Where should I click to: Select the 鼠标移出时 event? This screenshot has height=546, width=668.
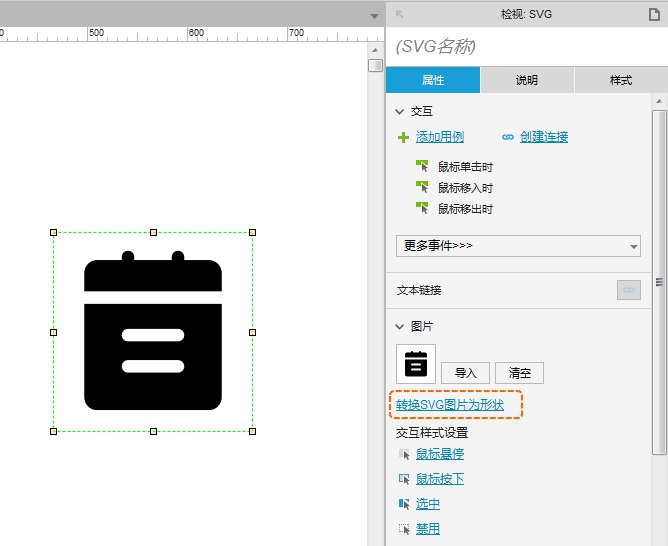[x=465, y=209]
